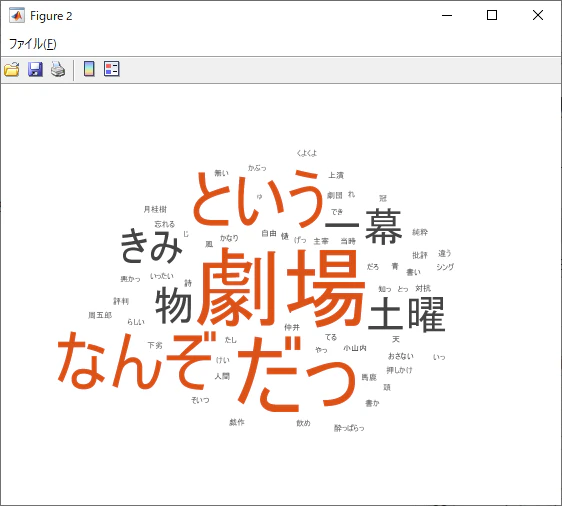The width and height of the screenshot is (562, 506).
Task: Click the gray word 物
Action: point(173,305)
